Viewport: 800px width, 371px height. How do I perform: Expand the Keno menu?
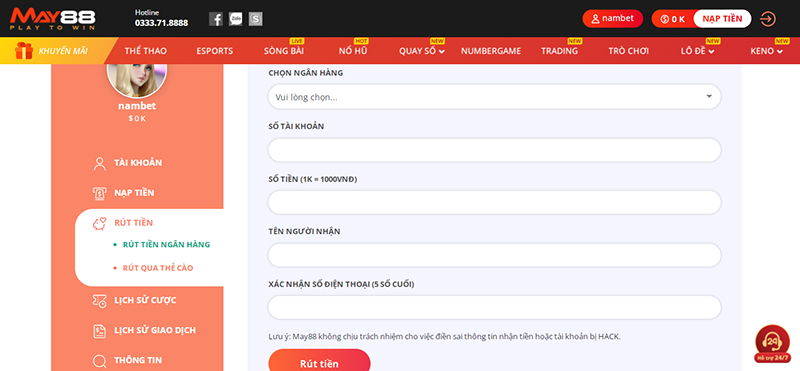[x=766, y=51]
